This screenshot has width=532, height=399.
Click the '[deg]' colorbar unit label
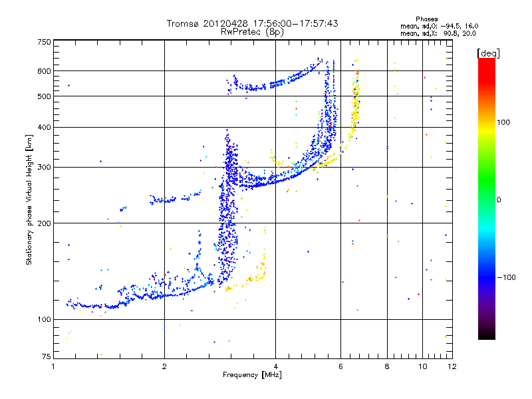click(488, 53)
